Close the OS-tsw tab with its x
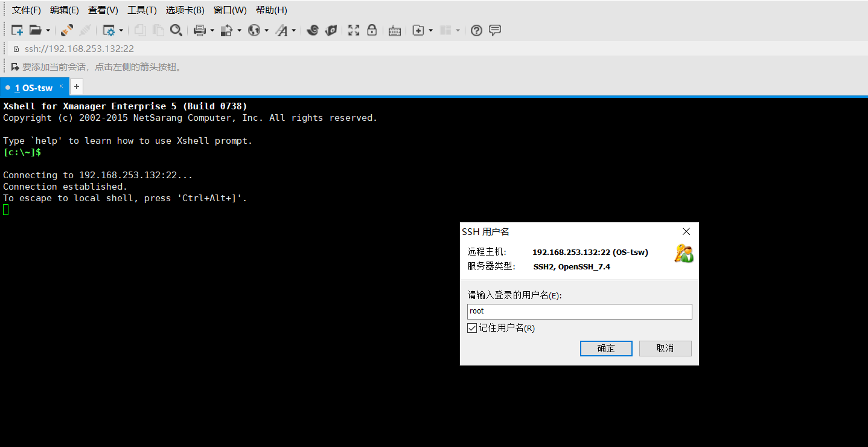The height and width of the screenshot is (447, 868). (x=61, y=86)
